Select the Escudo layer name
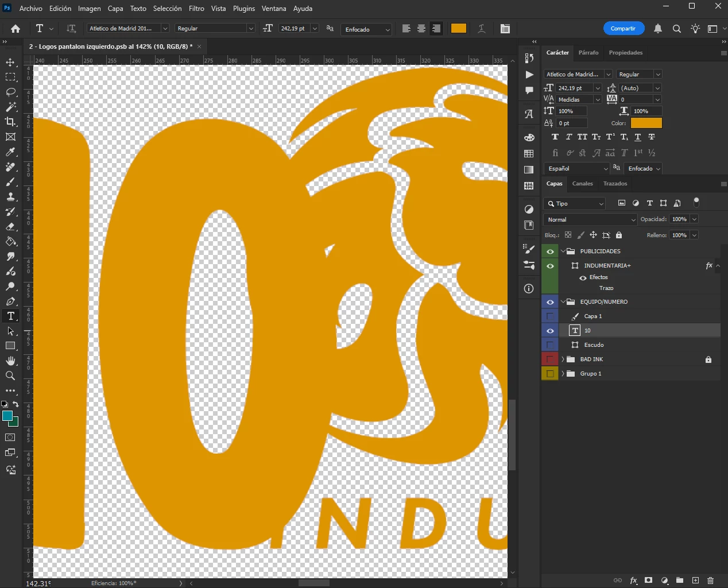 point(594,345)
